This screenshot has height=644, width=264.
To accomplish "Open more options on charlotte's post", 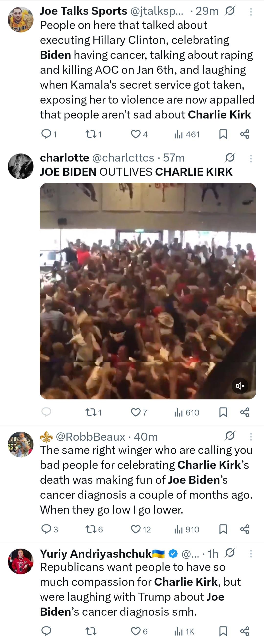I will click(x=251, y=158).
